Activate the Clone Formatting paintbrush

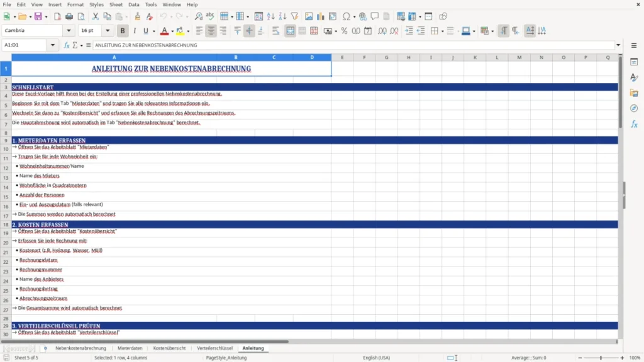138,16
